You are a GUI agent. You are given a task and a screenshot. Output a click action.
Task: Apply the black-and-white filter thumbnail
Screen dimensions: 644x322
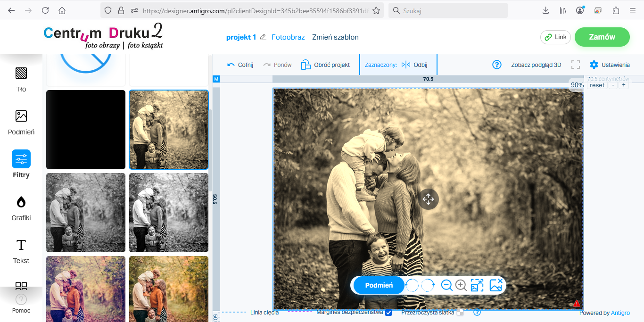pyautogui.click(x=86, y=213)
